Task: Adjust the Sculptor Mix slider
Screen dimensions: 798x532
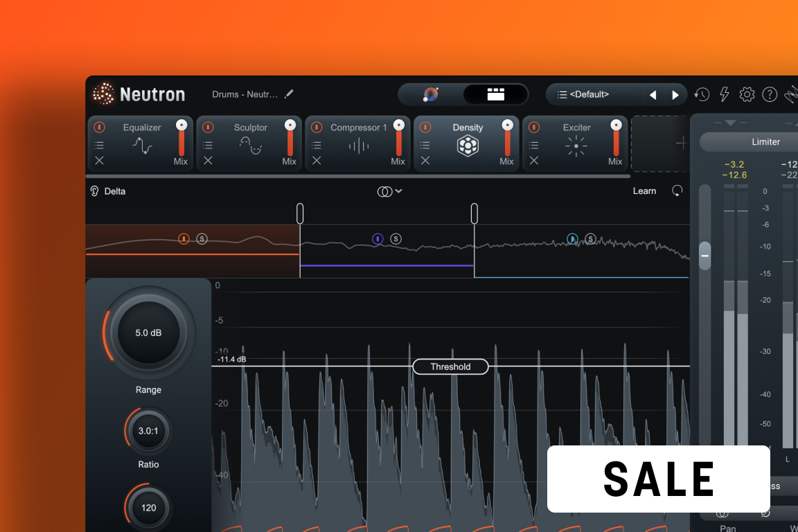Action: pyautogui.click(x=290, y=139)
